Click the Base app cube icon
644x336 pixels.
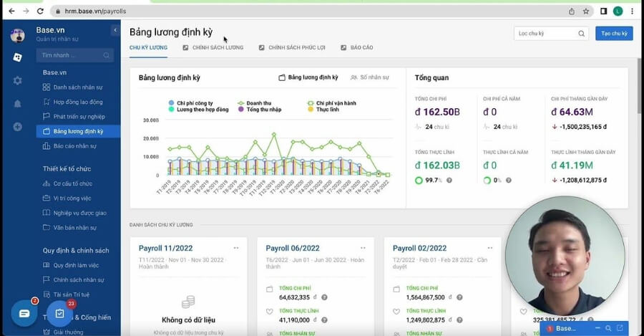click(x=17, y=57)
